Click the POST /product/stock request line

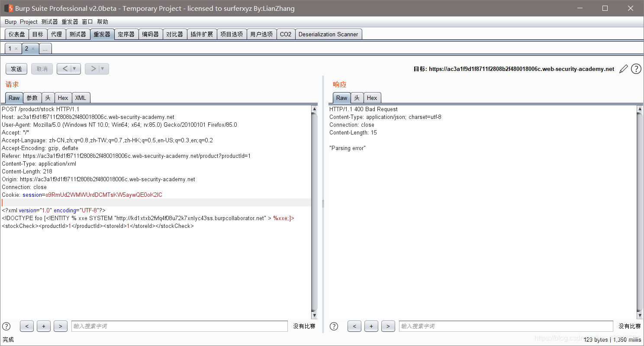(41, 109)
